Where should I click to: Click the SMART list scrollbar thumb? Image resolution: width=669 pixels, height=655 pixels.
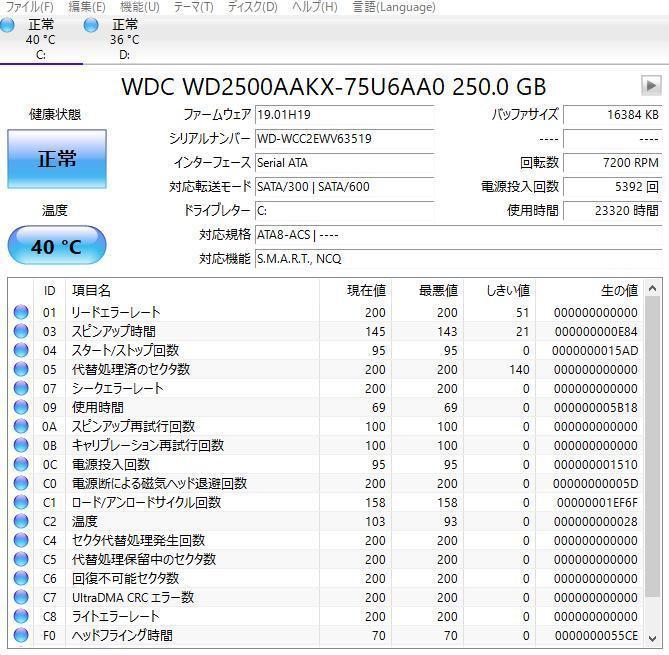652,447
